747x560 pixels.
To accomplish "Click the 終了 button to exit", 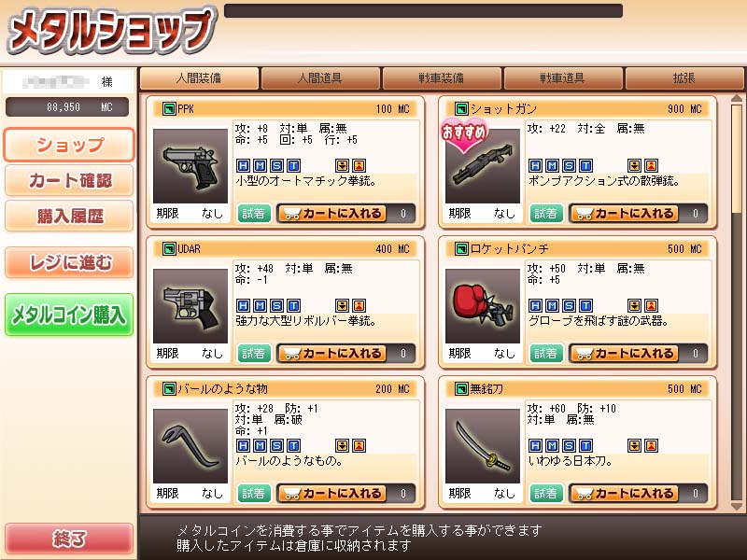I will coord(69,539).
